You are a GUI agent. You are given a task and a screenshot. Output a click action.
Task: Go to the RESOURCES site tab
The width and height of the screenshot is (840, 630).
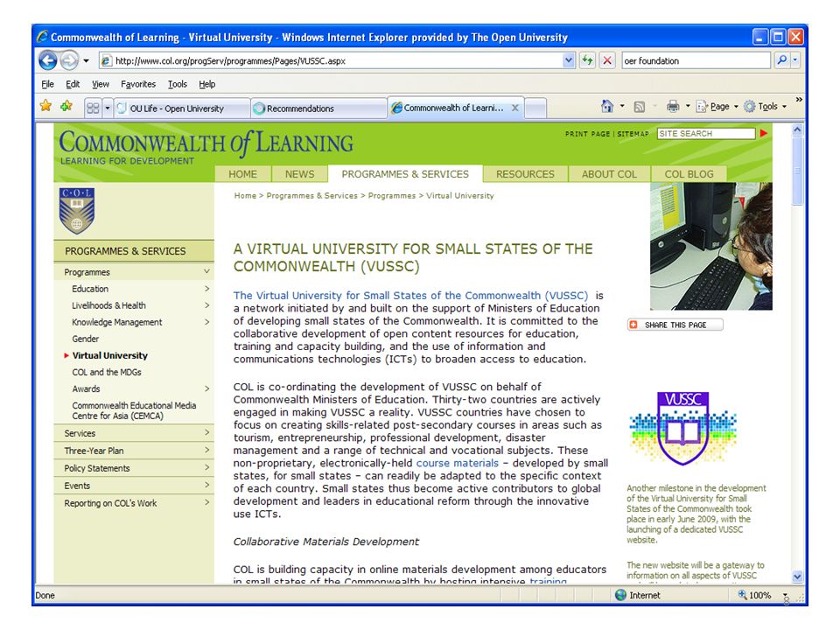coord(525,174)
